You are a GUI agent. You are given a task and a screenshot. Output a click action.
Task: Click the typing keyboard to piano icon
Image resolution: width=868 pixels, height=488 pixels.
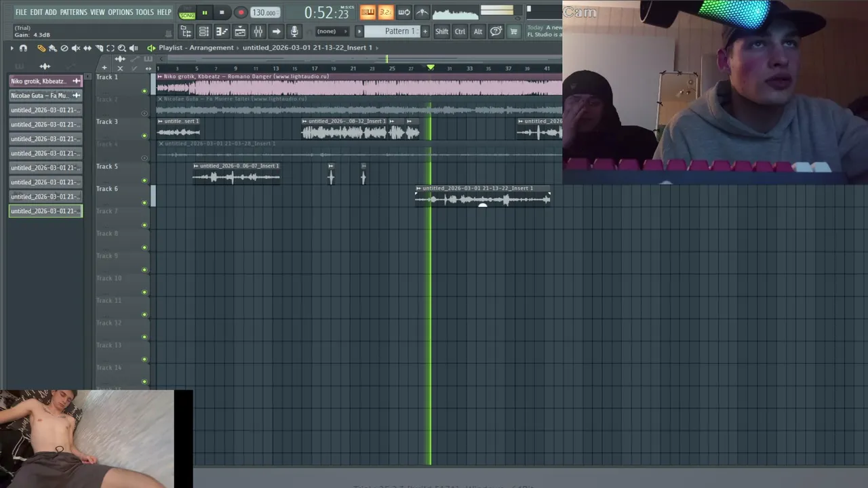click(x=368, y=12)
